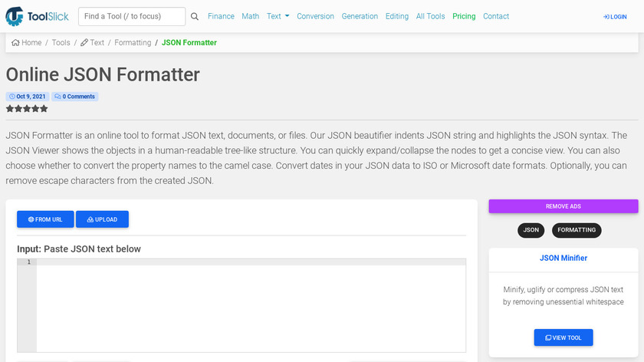
Task: Click the star rating icons
Action: (27, 109)
